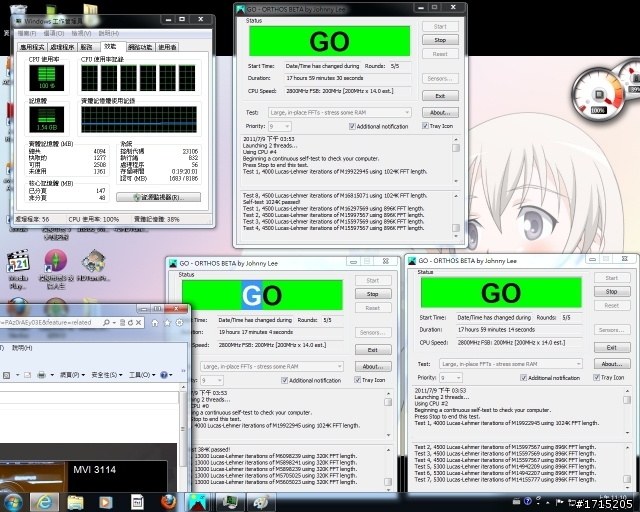Click the magnifier search icon in the address bar
This screenshot has width=640, height=512.
point(106,323)
